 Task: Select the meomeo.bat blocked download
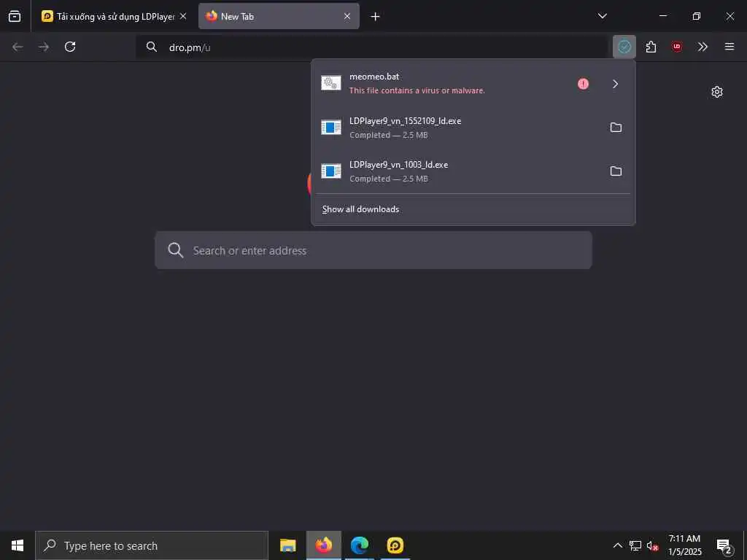tap(443, 84)
